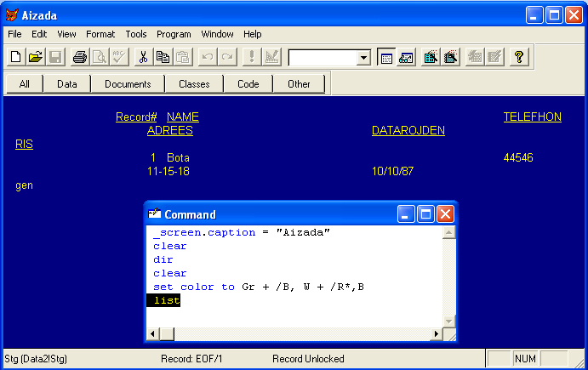Click the fox application icon in title bar

pyautogui.click(x=12, y=15)
